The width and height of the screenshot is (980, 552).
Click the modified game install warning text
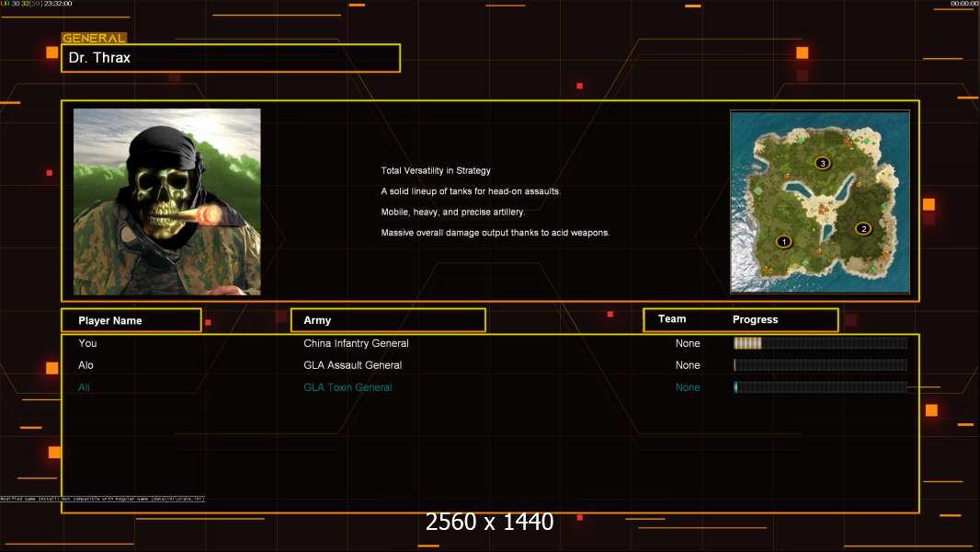pyautogui.click(x=102, y=499)
